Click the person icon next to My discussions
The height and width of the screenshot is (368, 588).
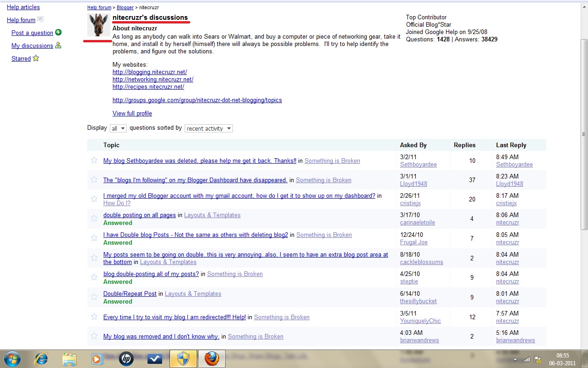point(58,45)
